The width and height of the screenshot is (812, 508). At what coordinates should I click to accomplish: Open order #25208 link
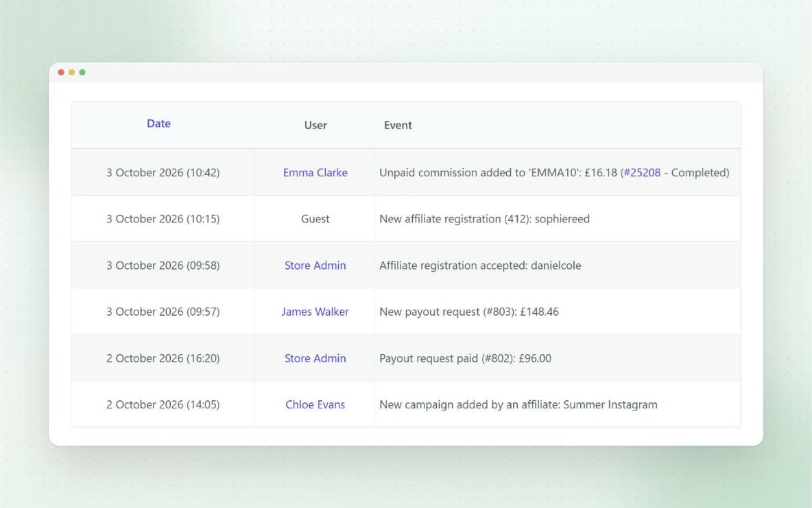coord(642,172)
